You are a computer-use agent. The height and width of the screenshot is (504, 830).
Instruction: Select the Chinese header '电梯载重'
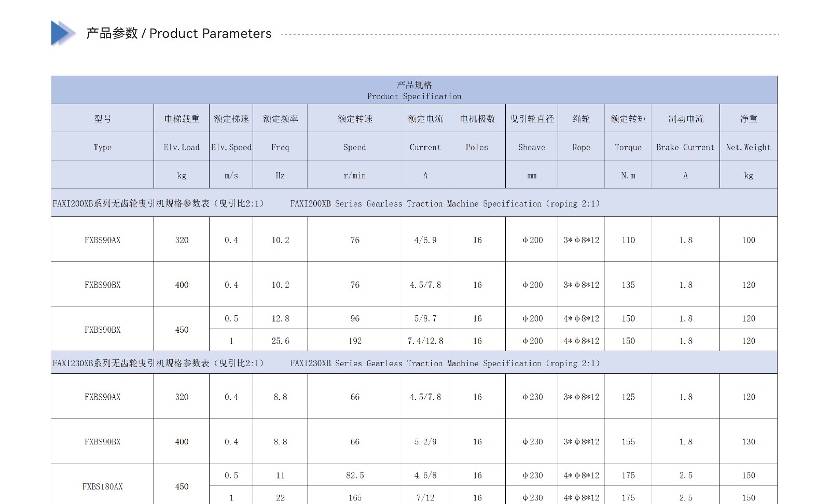[x=182, y=119]
